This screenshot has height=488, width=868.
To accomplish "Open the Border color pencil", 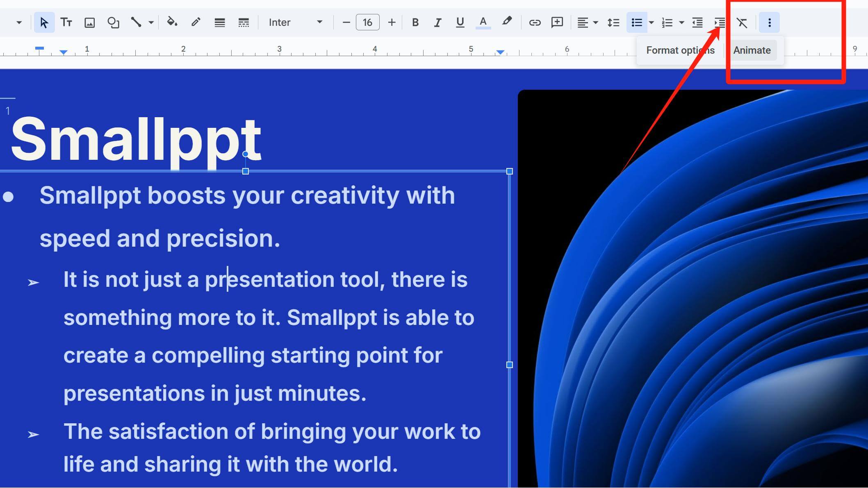I will point(196,22).
